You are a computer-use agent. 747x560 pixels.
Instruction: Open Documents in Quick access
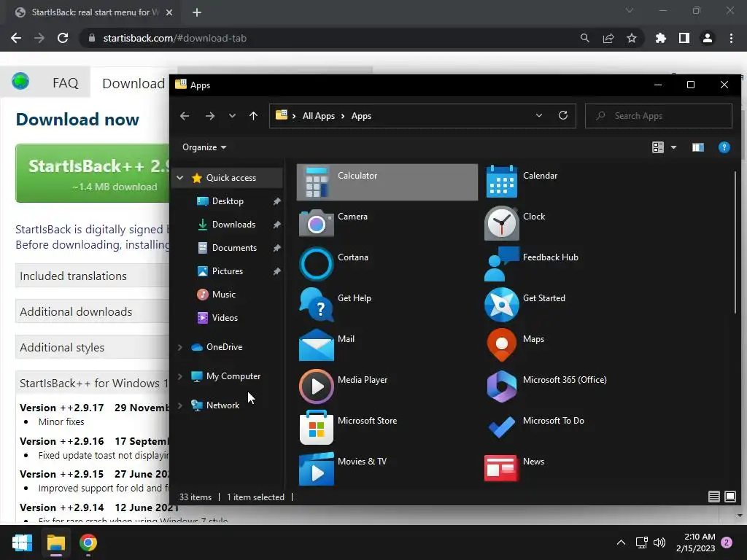tap(234, 248)
